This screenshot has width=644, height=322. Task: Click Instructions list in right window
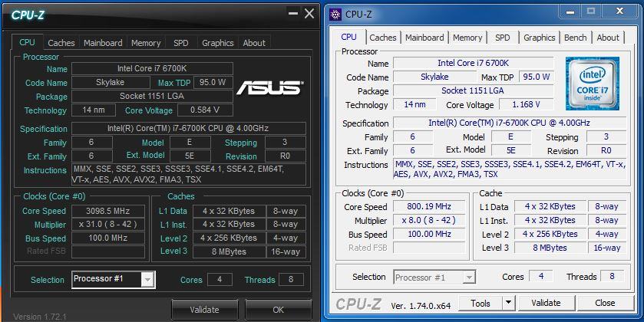(x=510, y=169)
